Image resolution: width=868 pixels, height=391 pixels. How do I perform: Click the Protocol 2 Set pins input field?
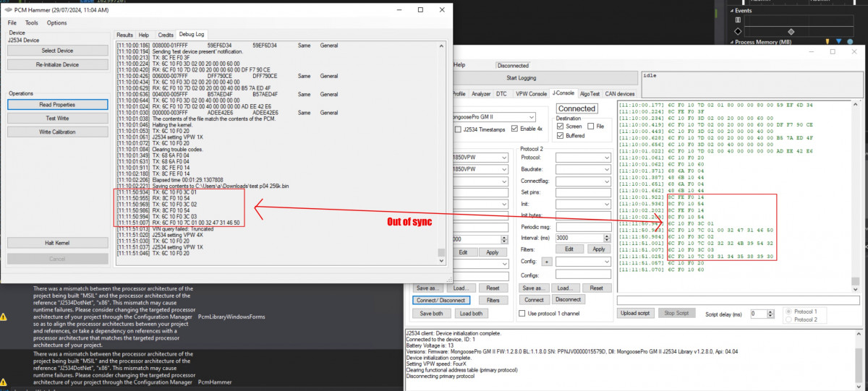[x=582, y=192]
